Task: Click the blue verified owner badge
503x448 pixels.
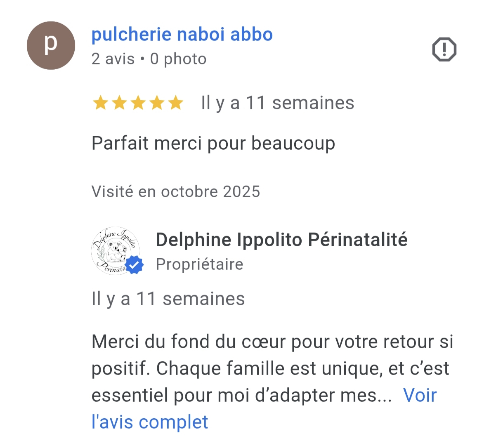Action: pos(134,265)
